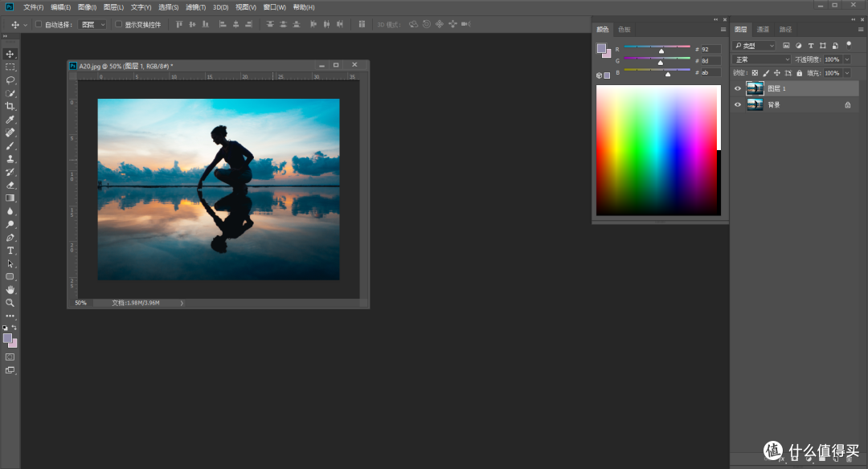868x469 pixels.
Task: Open the Hand tool
Action: (x=10, y=289)
